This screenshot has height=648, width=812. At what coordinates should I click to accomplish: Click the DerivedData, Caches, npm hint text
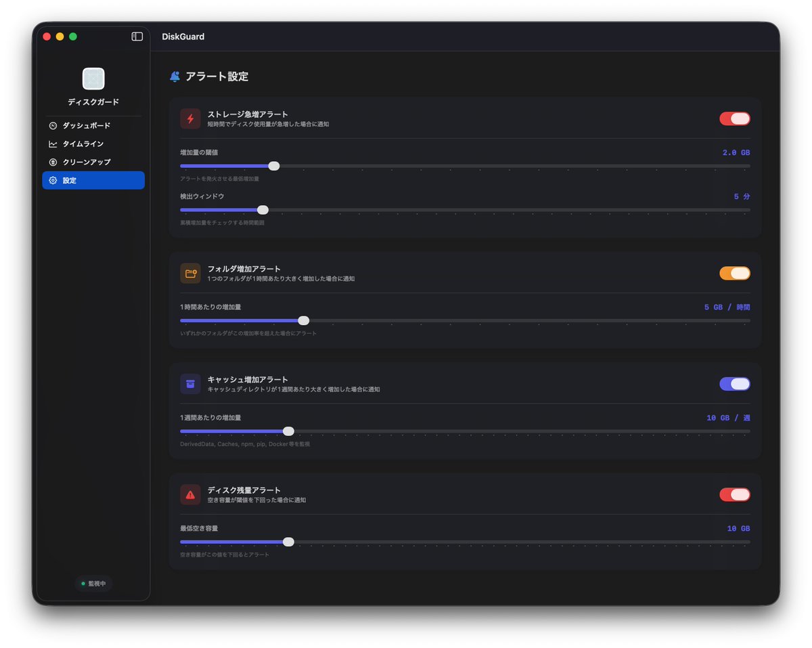pyautogui.click(x=245, y=444)
